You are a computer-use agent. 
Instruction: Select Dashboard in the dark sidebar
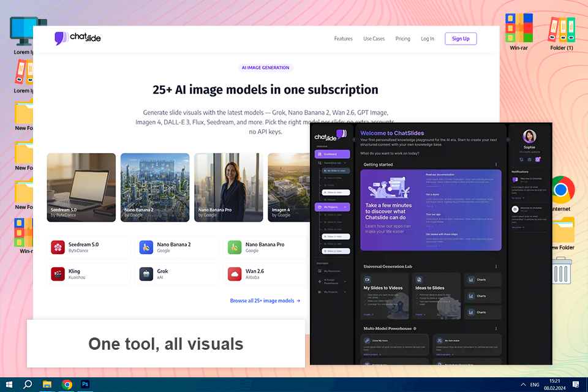(x=332, y=154)
